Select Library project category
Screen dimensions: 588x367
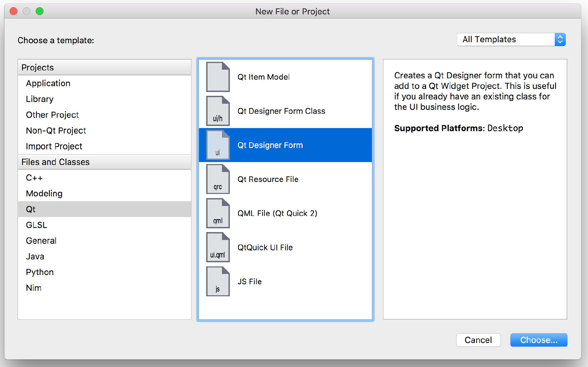click(104, 99)
